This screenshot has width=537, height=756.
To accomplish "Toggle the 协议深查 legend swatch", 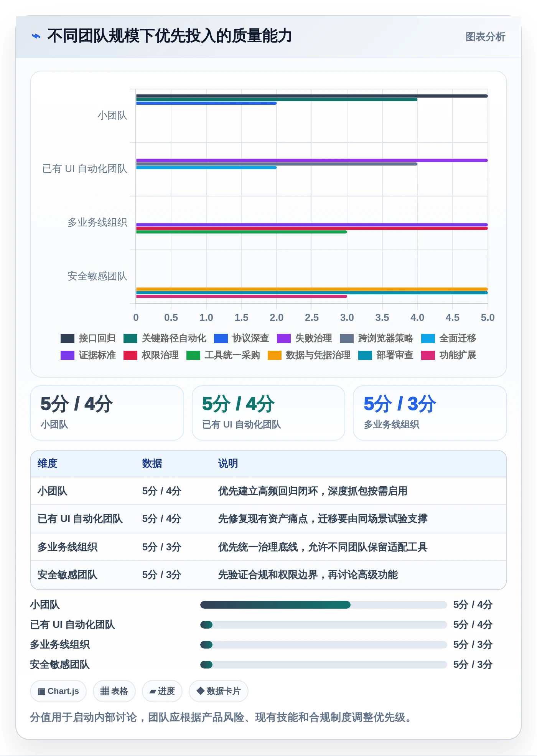I will (x=221, y=338).
